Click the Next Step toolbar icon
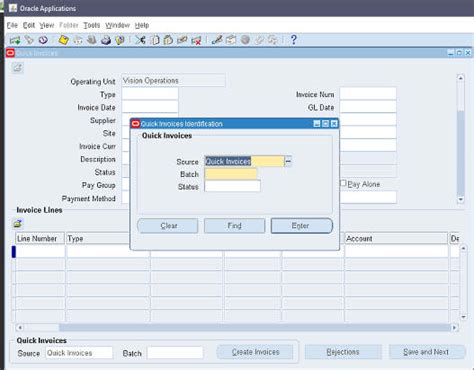 click(78, 40)
